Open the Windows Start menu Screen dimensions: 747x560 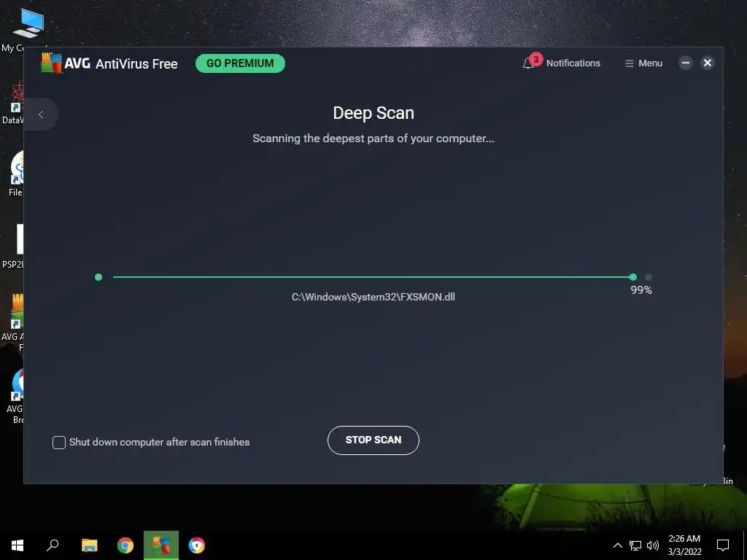(18, 545)
